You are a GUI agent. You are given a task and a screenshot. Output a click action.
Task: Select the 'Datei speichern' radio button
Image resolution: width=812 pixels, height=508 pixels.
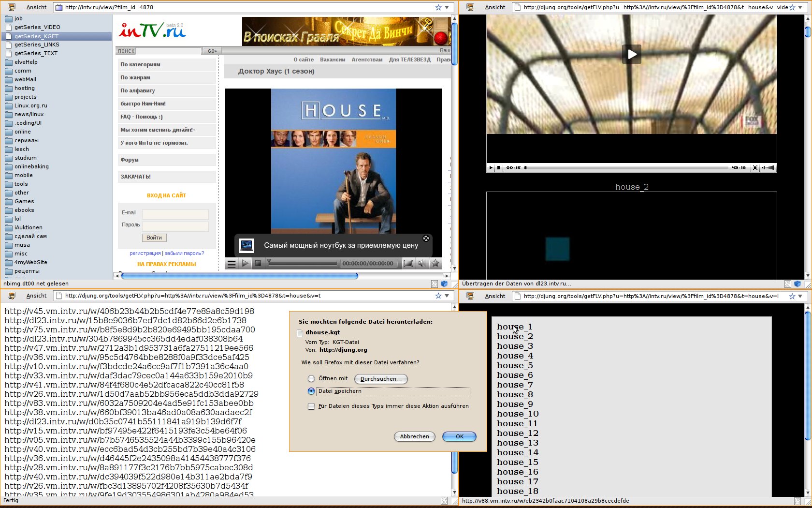pos(311,391)
